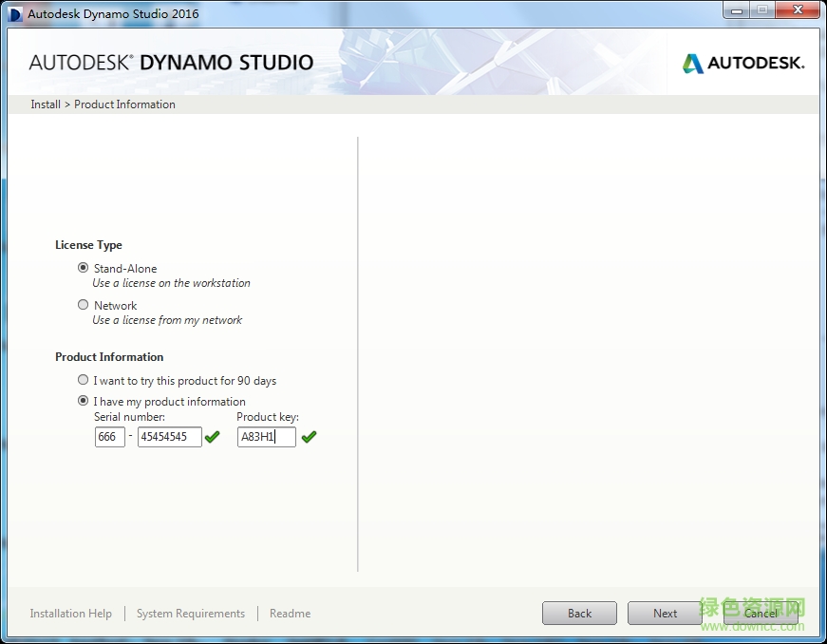Click the Next button
This screenshot has height=644, width=827.
coord(665,613)
